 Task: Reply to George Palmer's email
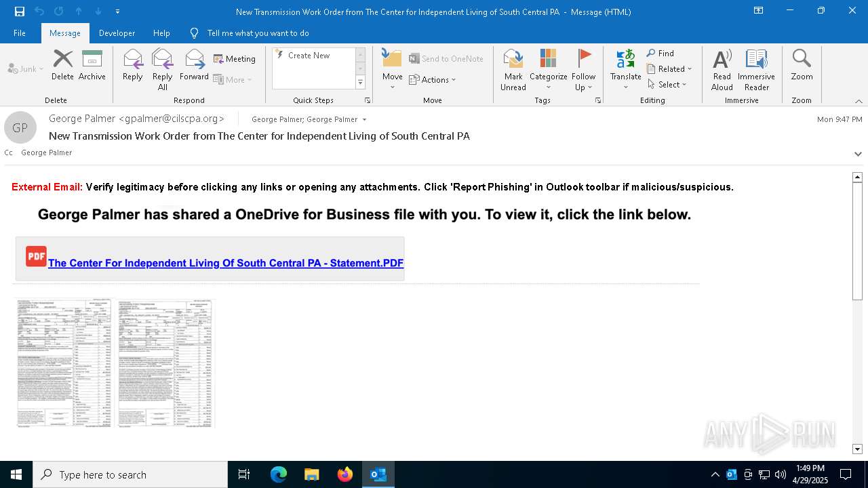(133, 66)
